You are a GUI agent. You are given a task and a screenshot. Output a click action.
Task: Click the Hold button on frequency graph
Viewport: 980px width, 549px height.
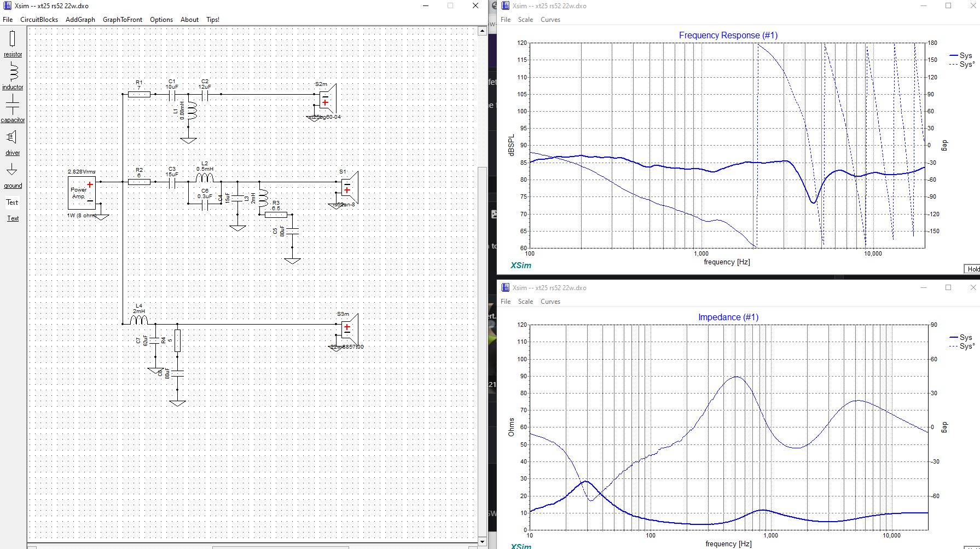972,269
